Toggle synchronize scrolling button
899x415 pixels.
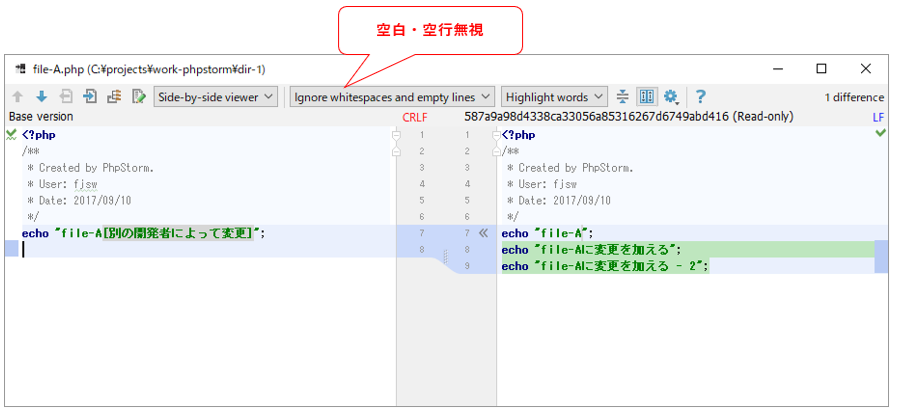[647, 97]
